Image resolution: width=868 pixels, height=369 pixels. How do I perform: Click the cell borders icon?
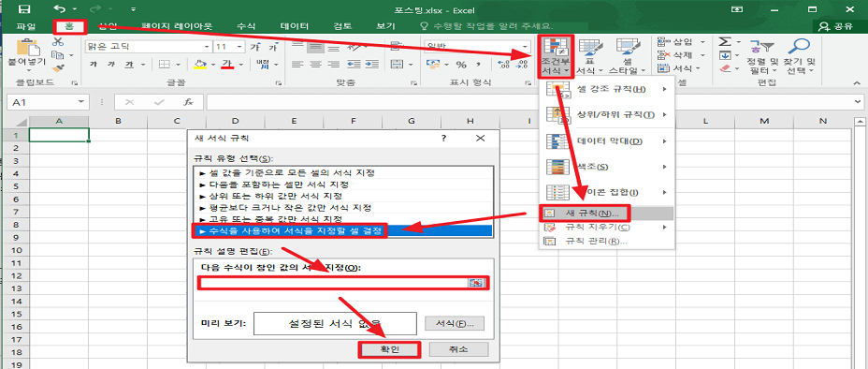click(164, 65)
